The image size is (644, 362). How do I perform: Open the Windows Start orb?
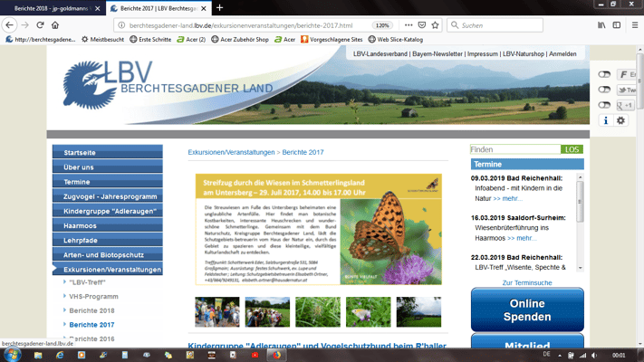(12, 355)
